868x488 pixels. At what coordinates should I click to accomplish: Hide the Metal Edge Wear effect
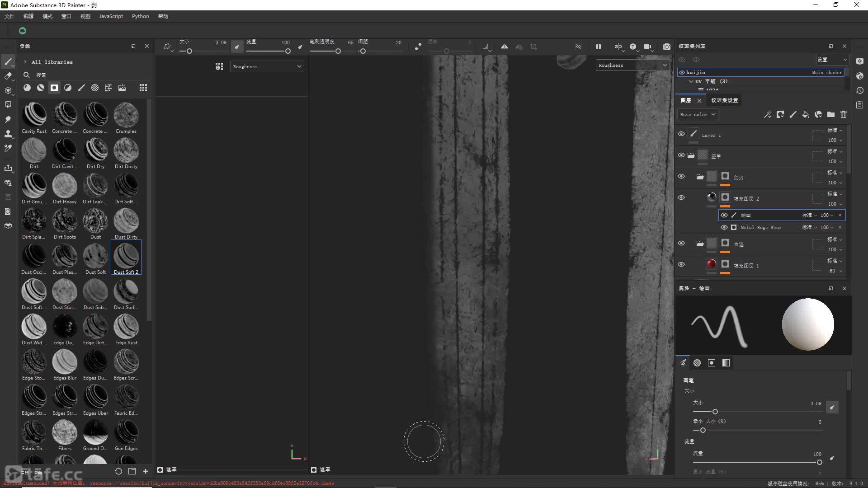coord(724,227)
